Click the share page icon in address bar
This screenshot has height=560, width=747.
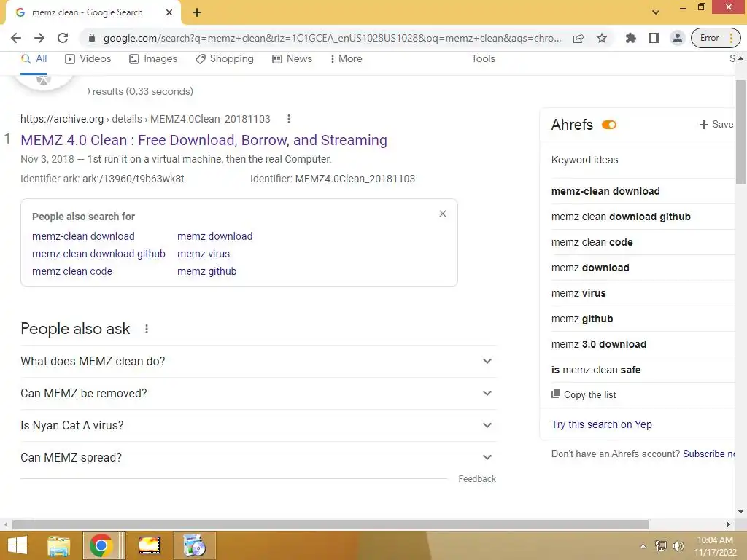pos(578,38)
